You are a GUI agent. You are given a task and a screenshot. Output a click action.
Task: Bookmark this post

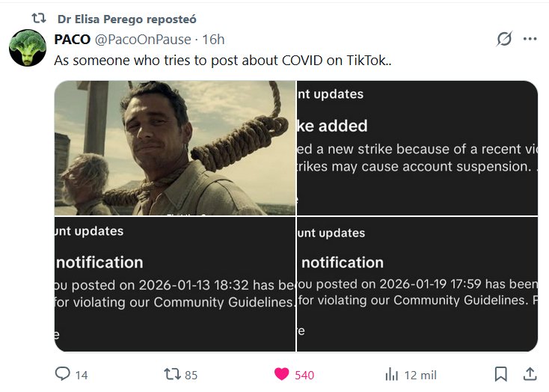pyautogui.click(x=501, y=374)
